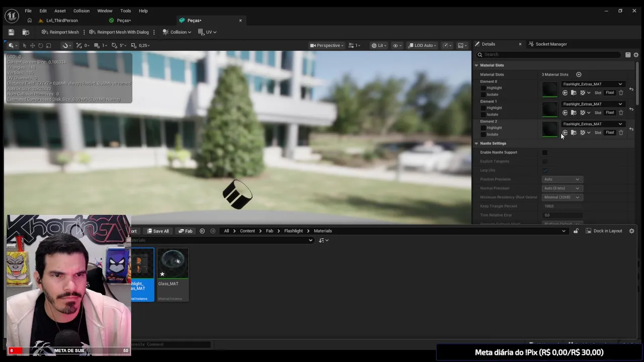This screenshot has width=644, height=362.
Task: Click Reimport Mesh With Dialog button
Action: 119,32
